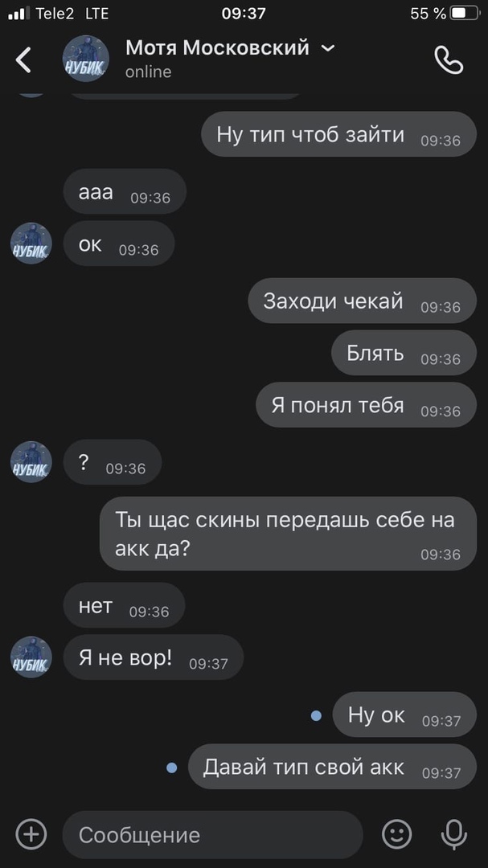Open attachment menu with plus icon
Image resolution: width=488 pixels, height=868 pixels.
click(31, 833)
